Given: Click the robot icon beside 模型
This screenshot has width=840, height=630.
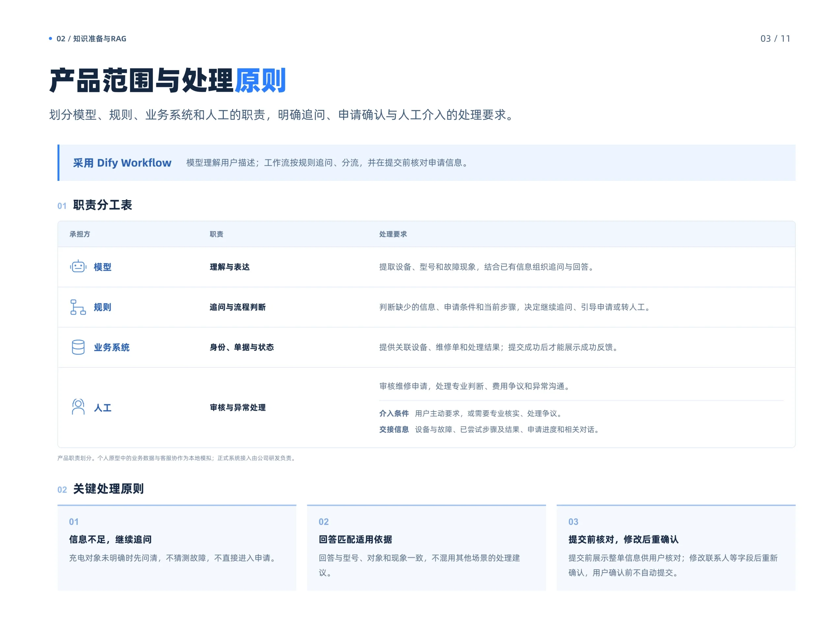Looking at the screenshot, I should 78,266.
